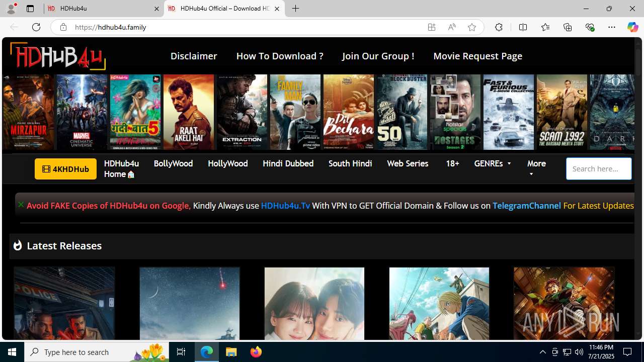Open Join Our Group link
This screenshot has width=644, height=362.
click(378, 56)
